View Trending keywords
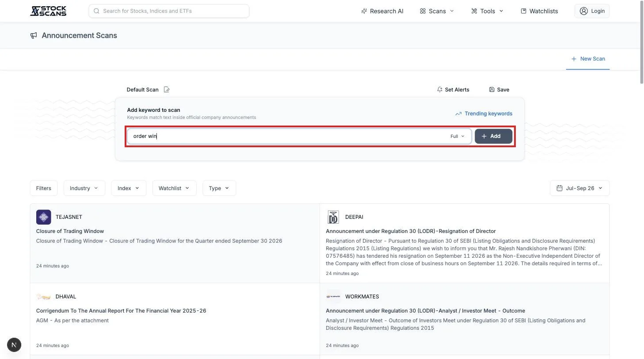This screenshot has width=644, height=359. click(484, 114)
